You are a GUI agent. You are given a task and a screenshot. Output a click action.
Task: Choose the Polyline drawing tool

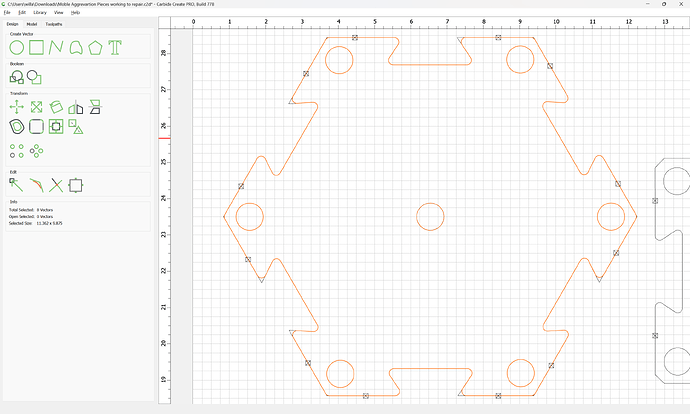pyautogui.click(x=56, y=48)
